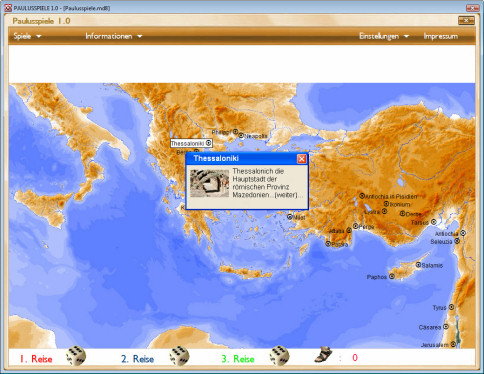Select the Tarsus city marker
The image size is (484, 374).
[434, 222]
